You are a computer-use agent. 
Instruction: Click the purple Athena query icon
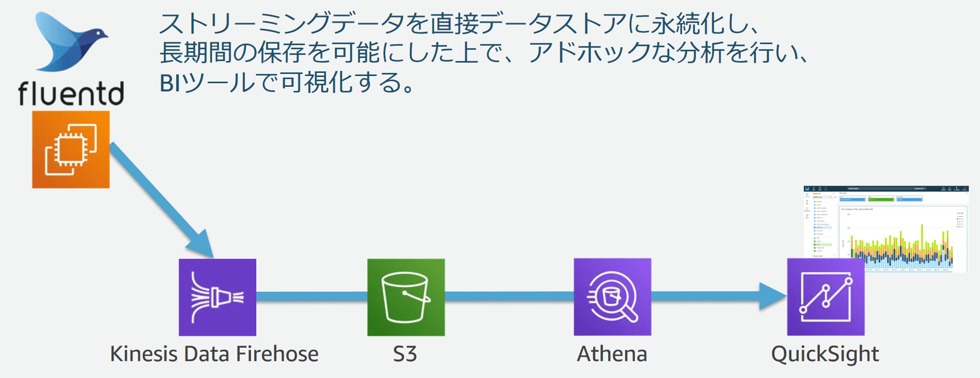click(612, 297)
